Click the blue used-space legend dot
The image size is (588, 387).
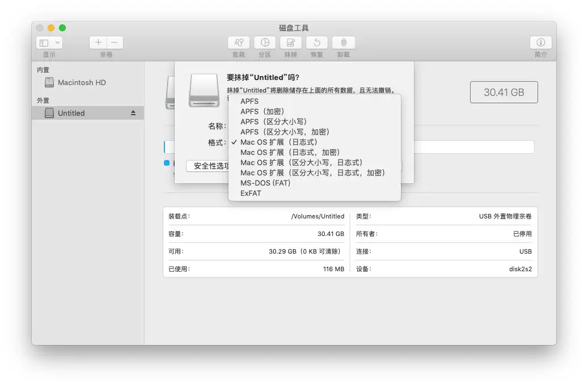(x=167, y=163)
